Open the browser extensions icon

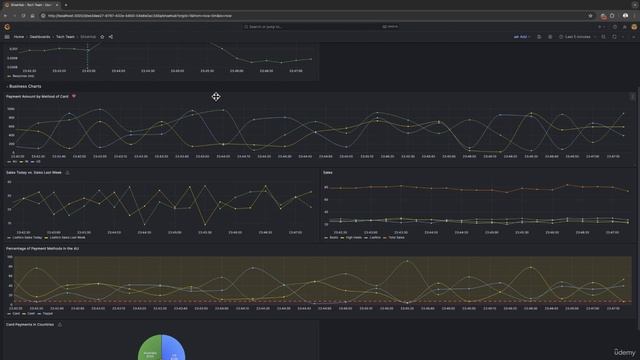tap(612, 16)
